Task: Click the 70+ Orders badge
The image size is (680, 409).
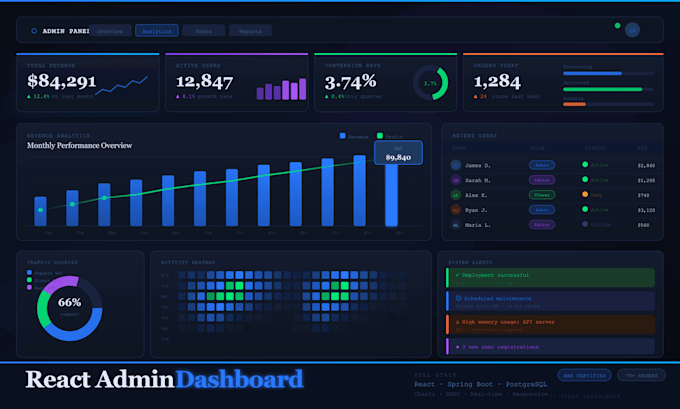Action: click(641, 375)
